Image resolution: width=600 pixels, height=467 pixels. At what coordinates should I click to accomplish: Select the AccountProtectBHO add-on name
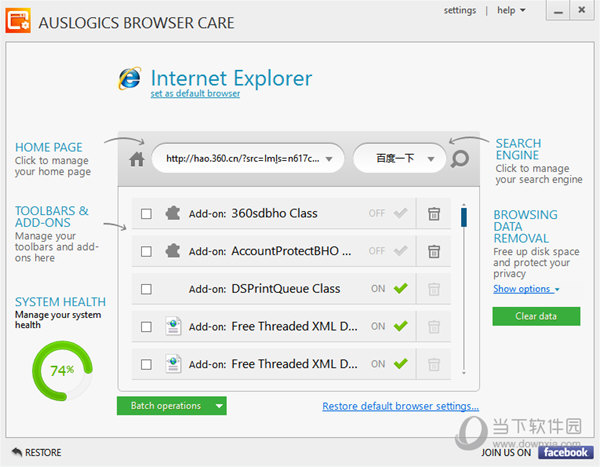[x=291, y=251]
